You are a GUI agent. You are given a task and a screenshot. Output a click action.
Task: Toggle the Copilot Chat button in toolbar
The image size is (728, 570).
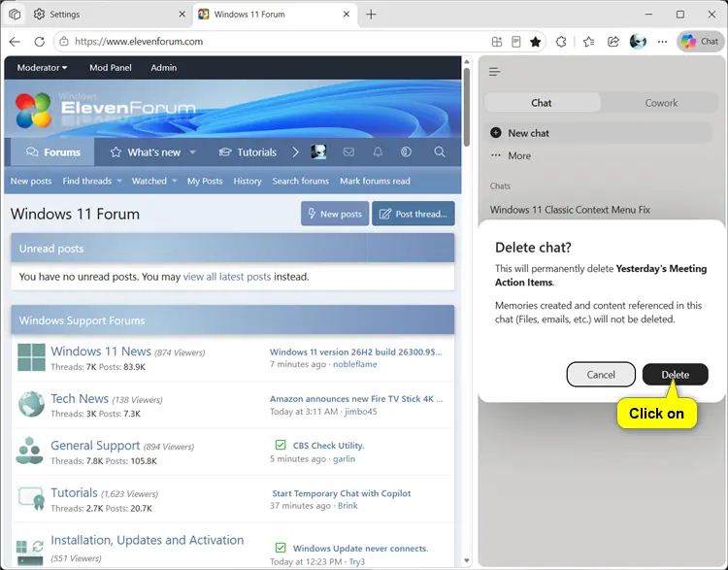pos(700,42)
